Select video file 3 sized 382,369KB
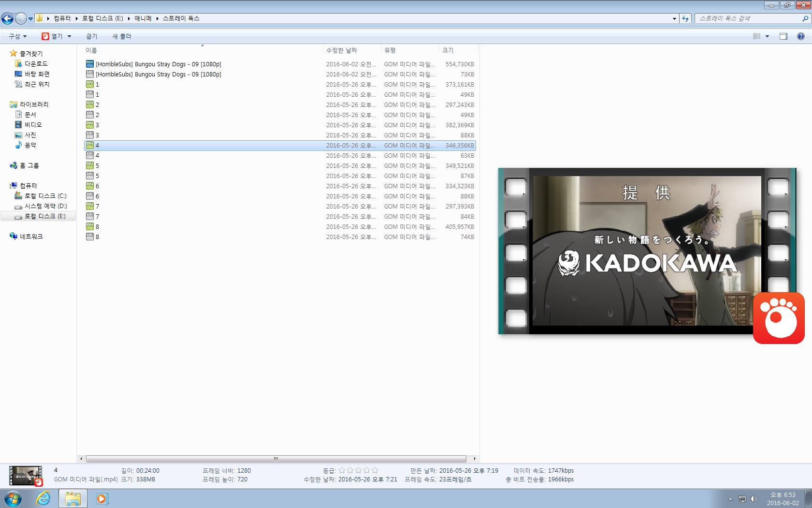This screenshot has width=812, height=508. [x=280, y=125]
